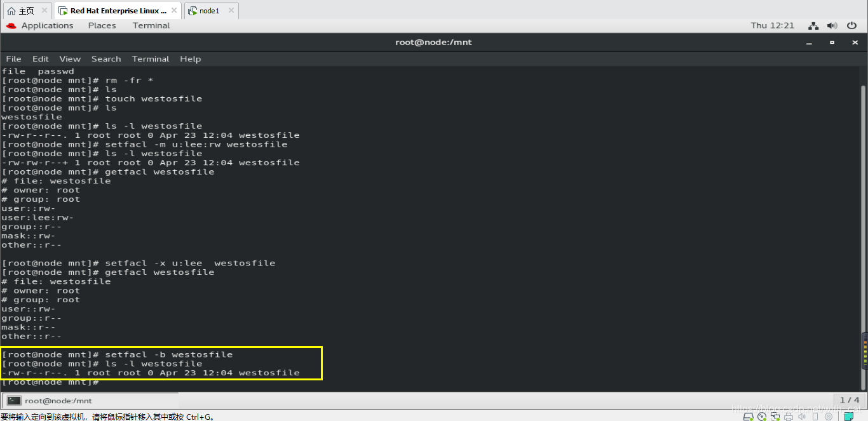Click the home icon on 主页 tab
The width and height of the screenshot is (868, 421).
11,11
